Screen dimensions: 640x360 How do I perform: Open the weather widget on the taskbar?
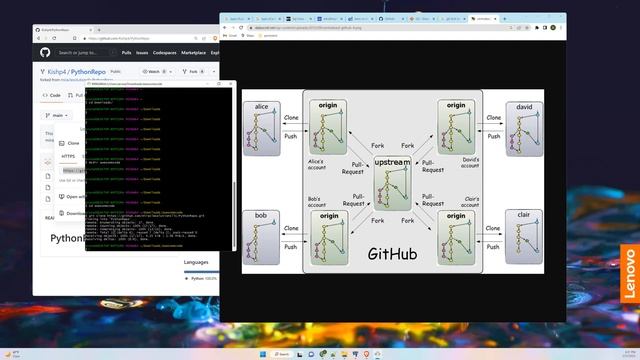click(12, 354)
